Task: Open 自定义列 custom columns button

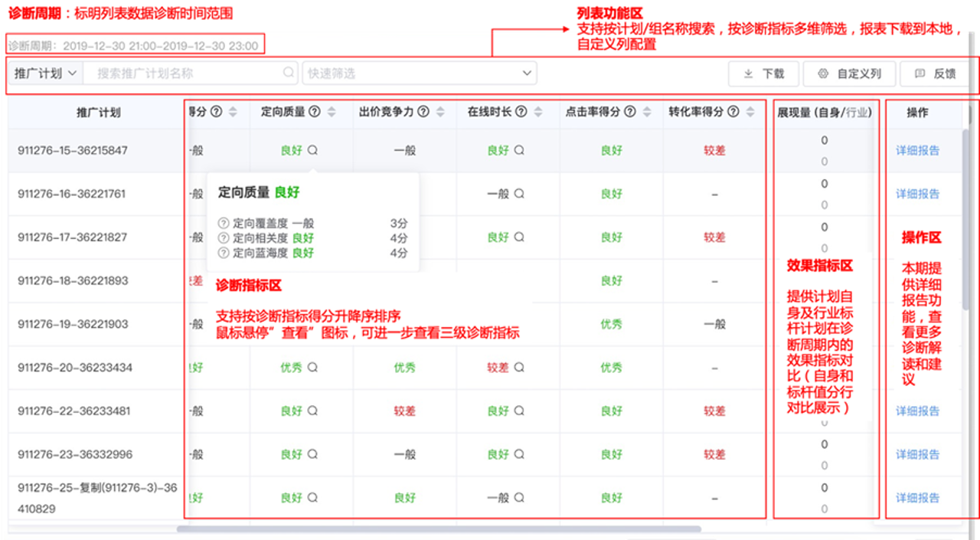Action: (849, 74)
